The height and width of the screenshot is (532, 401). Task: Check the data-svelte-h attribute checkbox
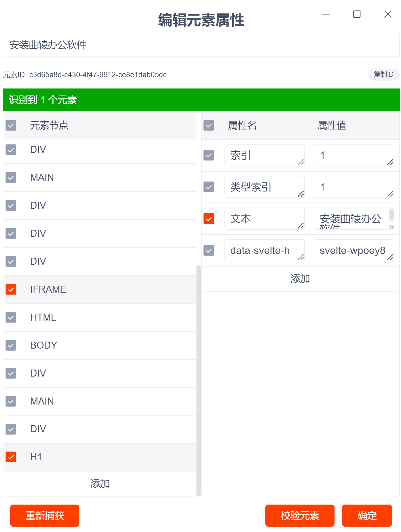[x=209, y=250]
